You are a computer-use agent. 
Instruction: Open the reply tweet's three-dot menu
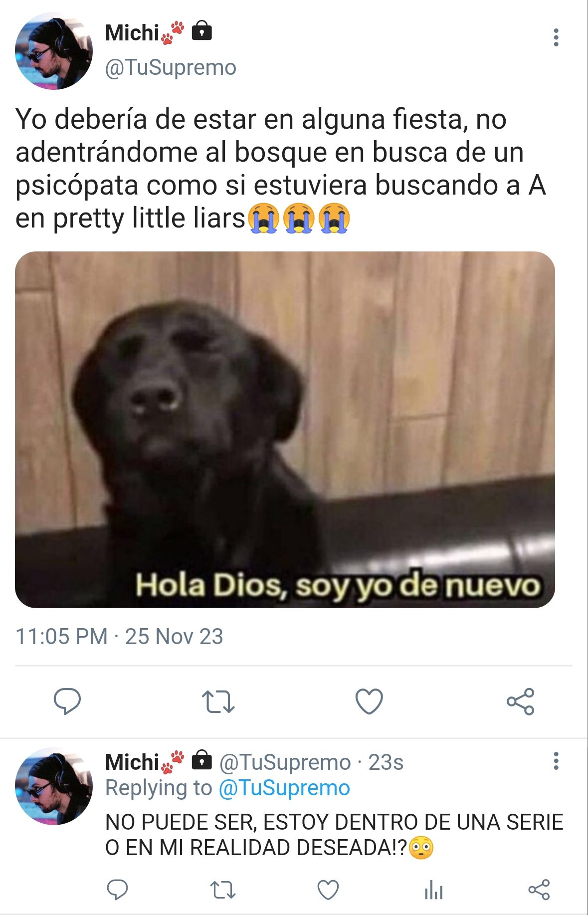556,761
